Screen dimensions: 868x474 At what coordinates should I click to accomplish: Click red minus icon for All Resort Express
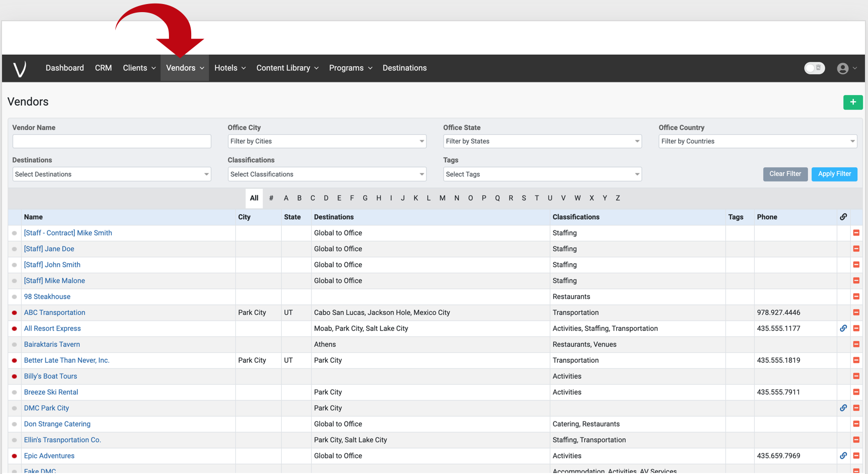coord(856,328)
